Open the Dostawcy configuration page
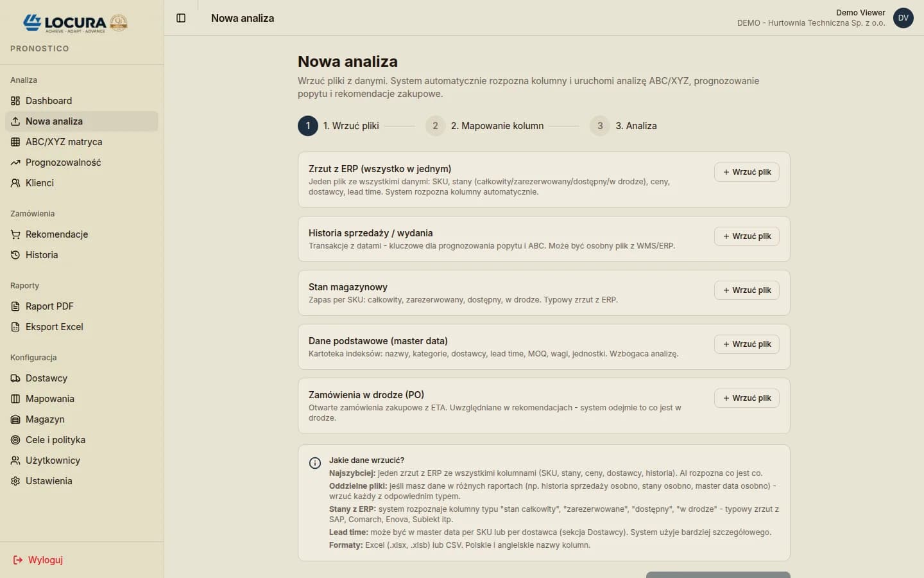The image size is (924, 578). (x=46, y=378)
